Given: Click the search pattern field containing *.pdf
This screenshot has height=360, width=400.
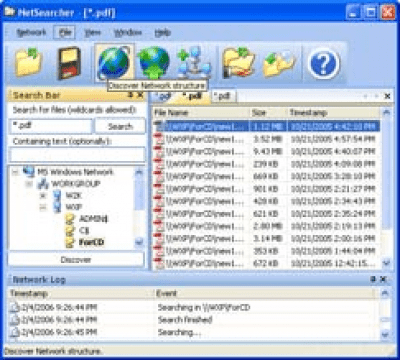Looking at the screenshot, I should 50,126.
